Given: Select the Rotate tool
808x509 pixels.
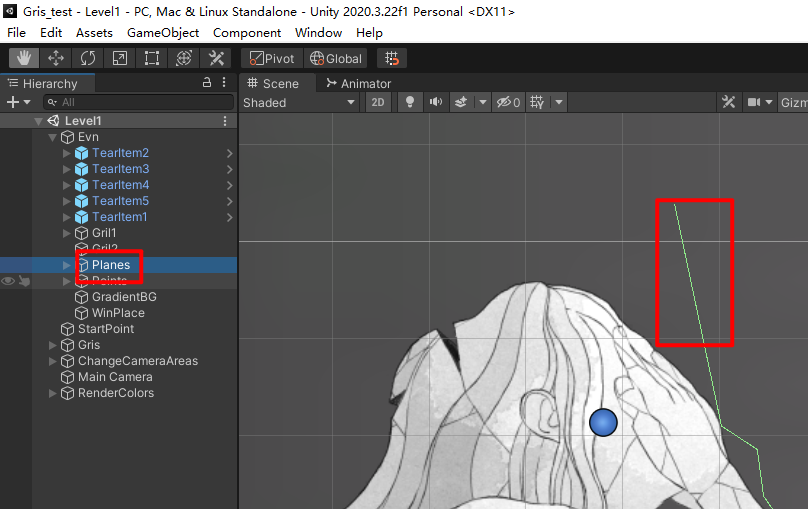Looking at the screenshot, I should pos(88,58).
